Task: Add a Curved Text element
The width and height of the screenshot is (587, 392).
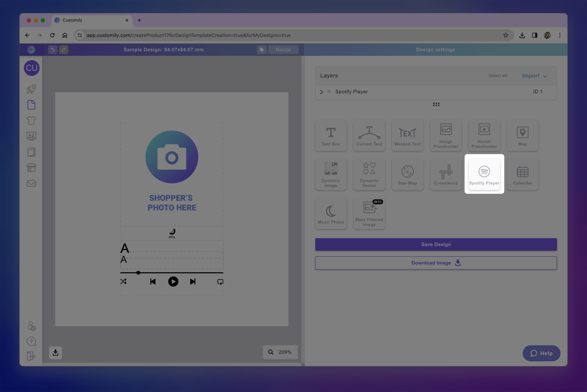Action: [369, 135]
